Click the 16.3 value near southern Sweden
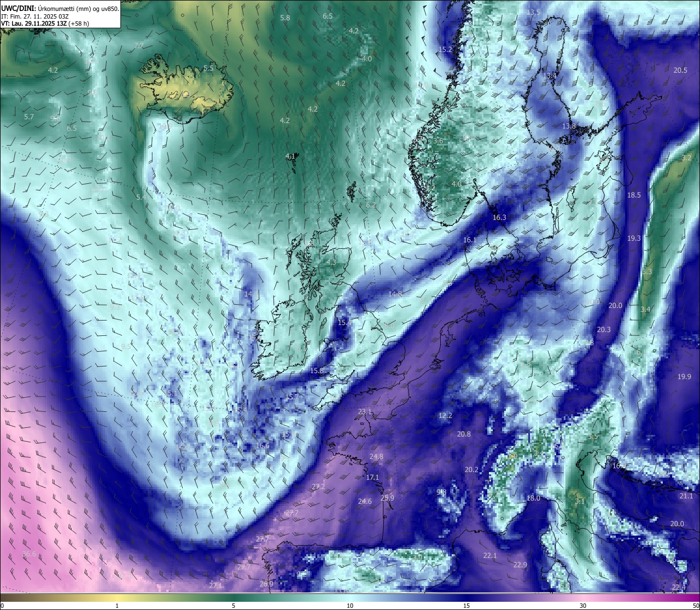Viewport: 700px width, 610px height. coord(499,217)
